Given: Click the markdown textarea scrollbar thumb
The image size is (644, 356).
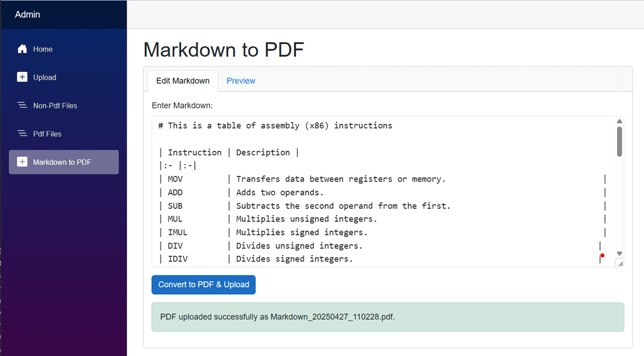Looking at the screenshot, I should (x=619, y=142).
